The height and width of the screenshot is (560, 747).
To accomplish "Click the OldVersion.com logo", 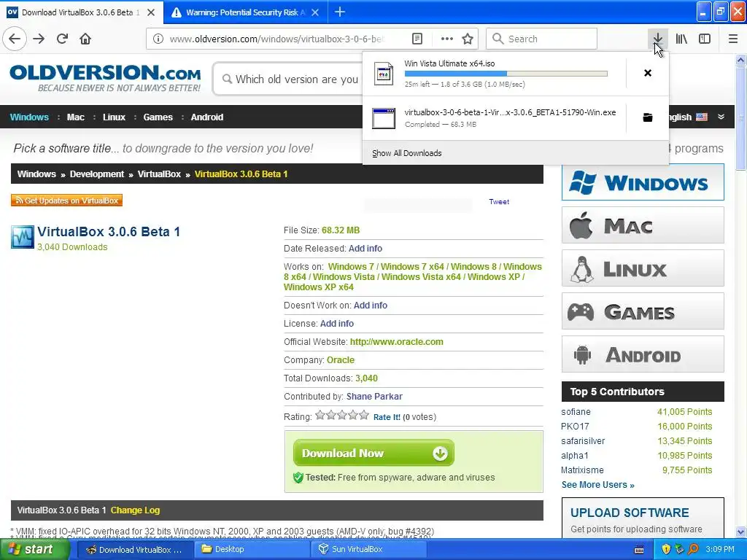I will (x=105, y=77).
